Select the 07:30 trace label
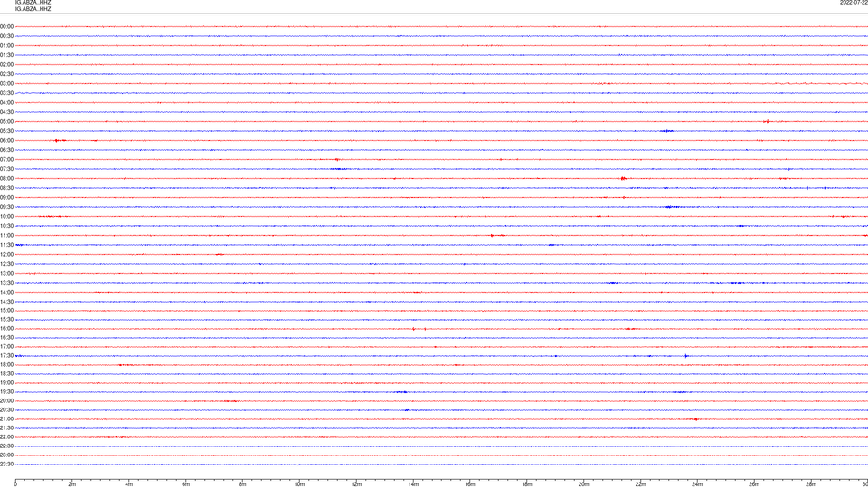Screen dimensions: 868x488 coord(6,169)
